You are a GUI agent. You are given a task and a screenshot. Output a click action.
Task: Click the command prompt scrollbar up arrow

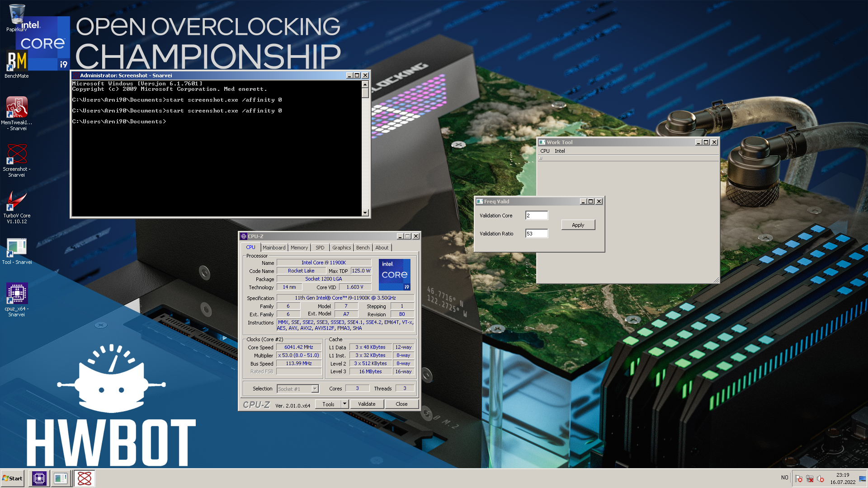click(x=365, y=84)
